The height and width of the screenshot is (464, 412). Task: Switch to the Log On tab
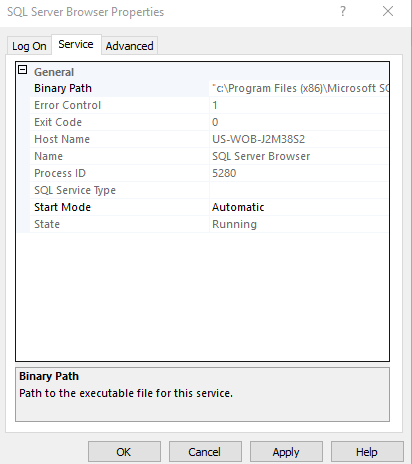coord(29,46)
